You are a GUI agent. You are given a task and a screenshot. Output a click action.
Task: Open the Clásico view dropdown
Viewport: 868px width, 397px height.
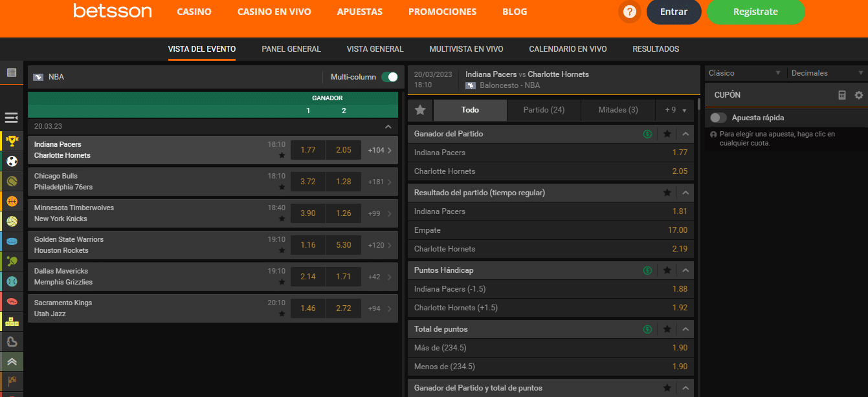[x=744, y=73]
